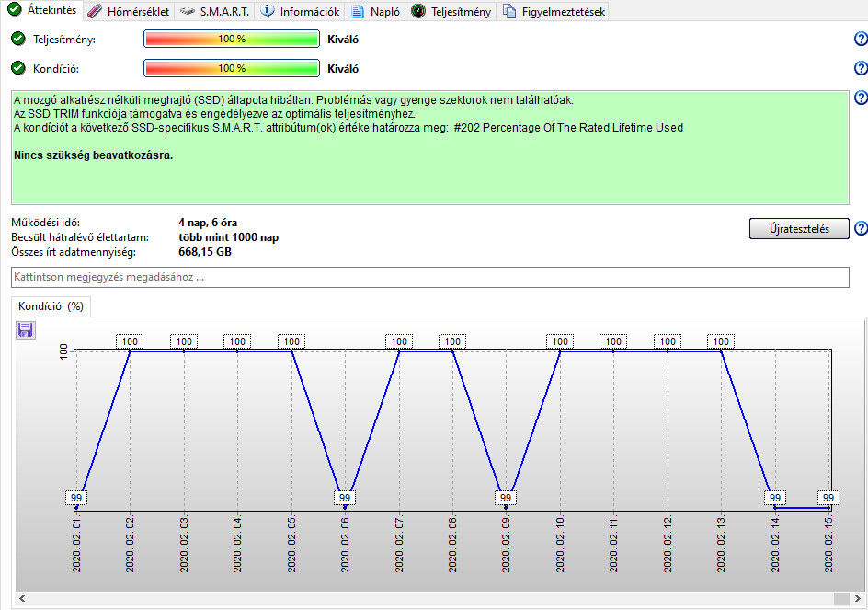
Task: Click the Napló tab document icon
Action: (x=358, y=12)
